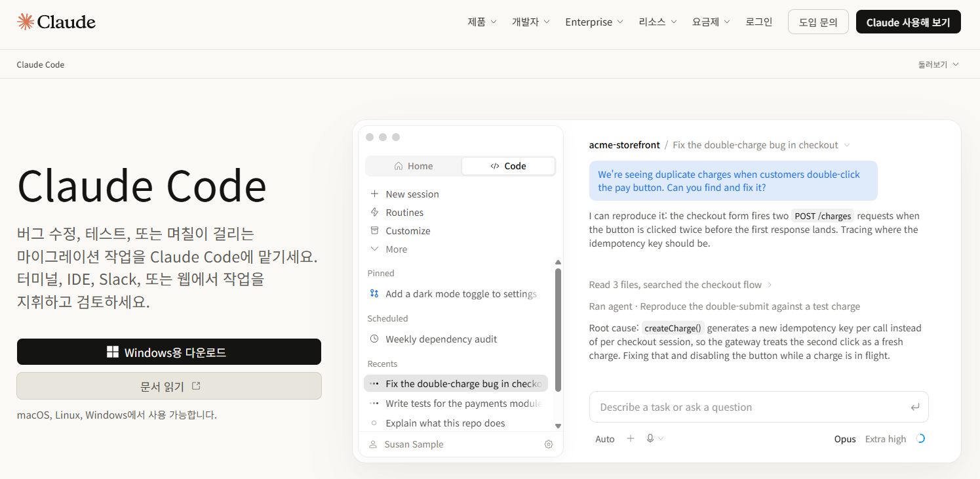Click the enter arrow icon in the prompt box
The height and width of the screenshot is (479, 980).
coord(915,407)
